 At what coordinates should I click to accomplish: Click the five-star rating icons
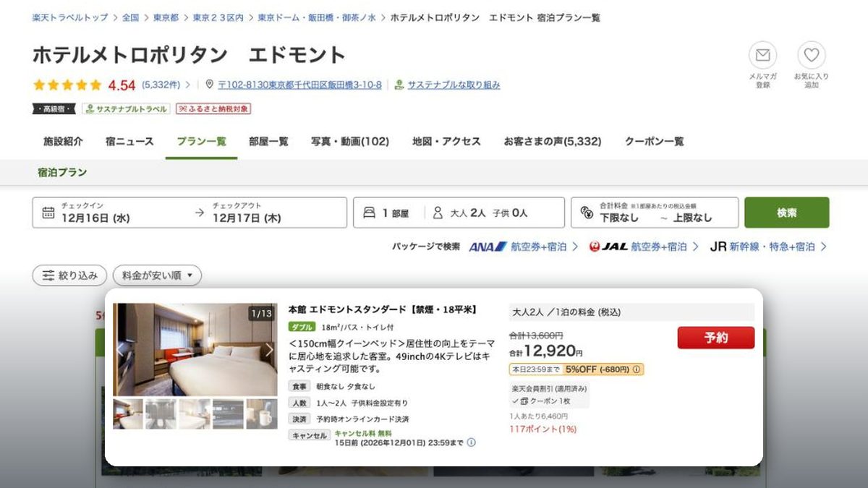[67, 85]
